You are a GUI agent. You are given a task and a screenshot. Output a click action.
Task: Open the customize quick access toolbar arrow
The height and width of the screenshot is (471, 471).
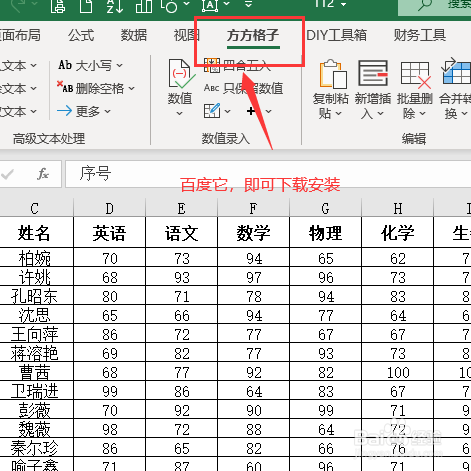248,4
